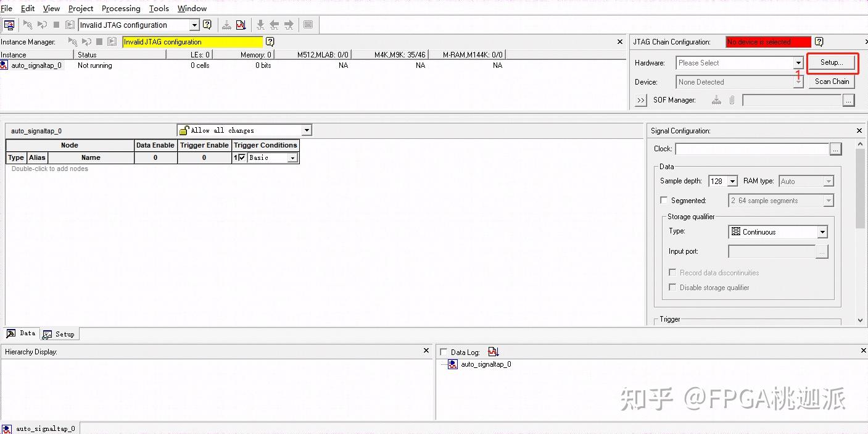The width and height of the screenshot is (868, 434).
Task: Close the Instance Manager panel
Action: pos(620,42)
